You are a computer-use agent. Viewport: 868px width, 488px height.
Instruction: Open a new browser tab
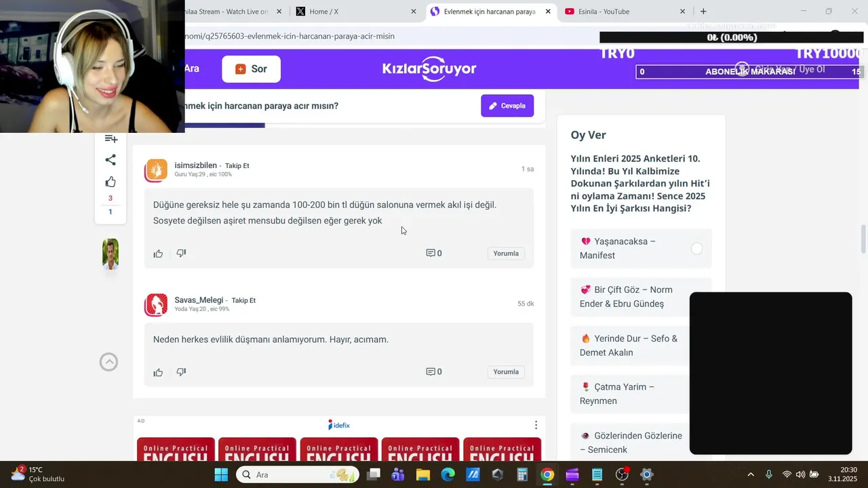tap(703, 12)
